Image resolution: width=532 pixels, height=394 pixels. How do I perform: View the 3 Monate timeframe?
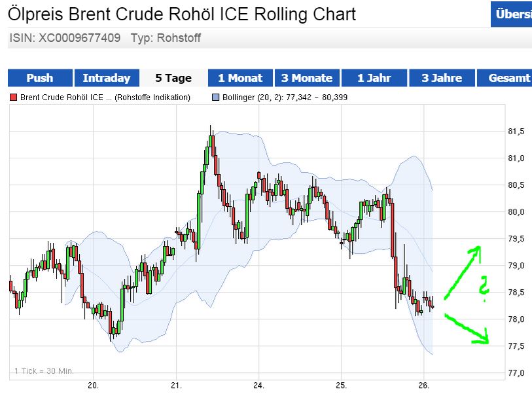[x=308, y=78]
